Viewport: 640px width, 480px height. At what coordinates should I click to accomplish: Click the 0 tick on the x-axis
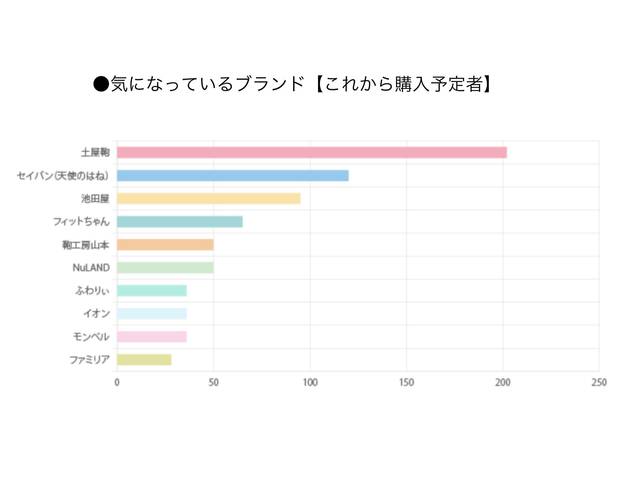click(x=117, y=382)
